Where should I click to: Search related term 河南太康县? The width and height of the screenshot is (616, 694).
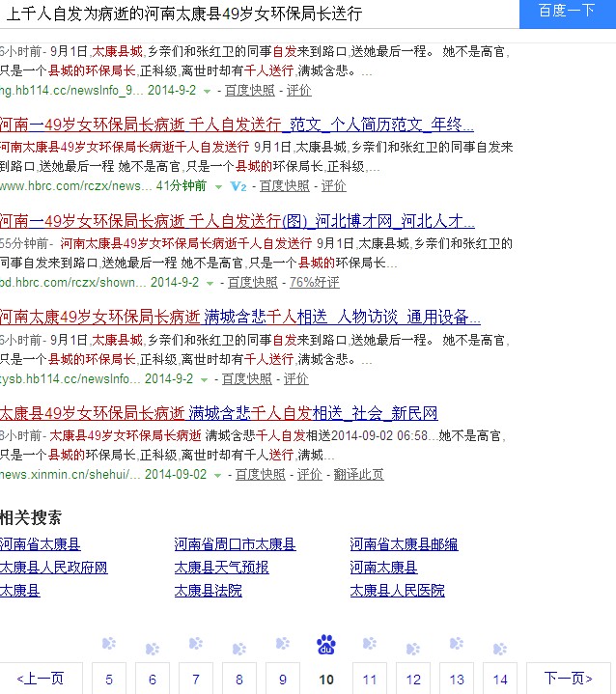383,568
